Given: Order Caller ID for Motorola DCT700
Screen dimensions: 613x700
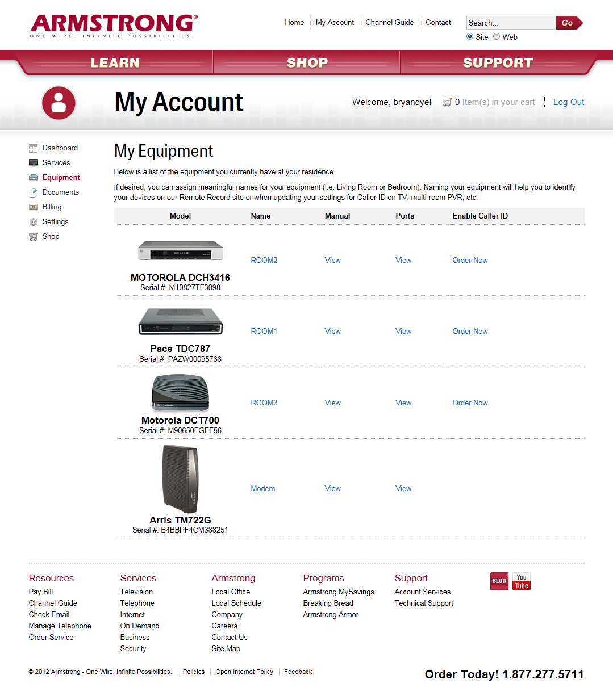Looking at the screenshot, I should coord(470,403).
